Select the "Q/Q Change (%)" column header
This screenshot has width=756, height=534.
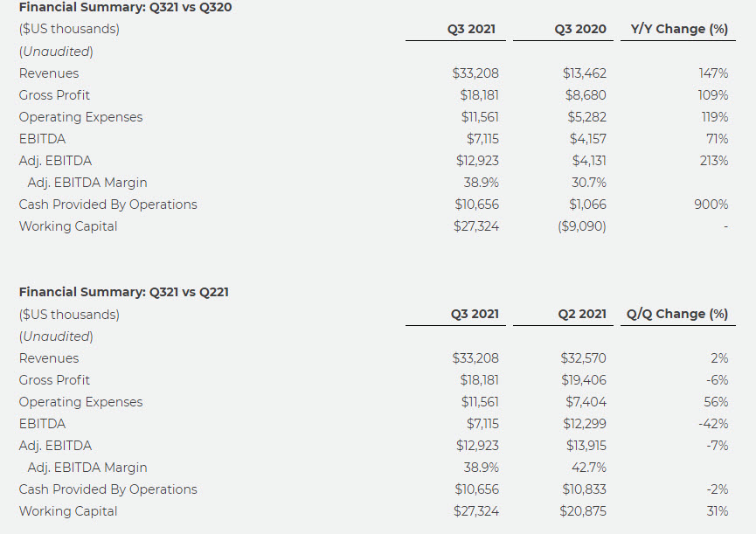pos(677,314)
